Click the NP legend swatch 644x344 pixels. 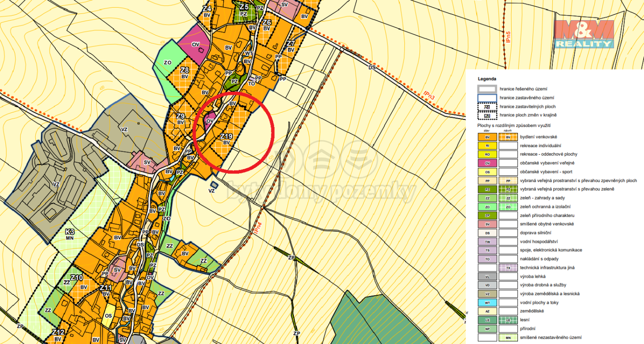click(487, 329)
